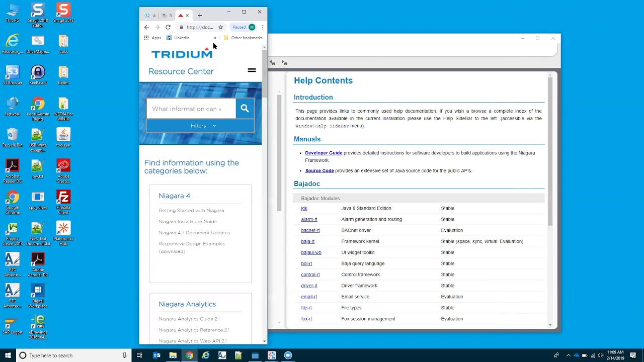
Task: Open Outlook from the taskbar
Action: [156, 355]
